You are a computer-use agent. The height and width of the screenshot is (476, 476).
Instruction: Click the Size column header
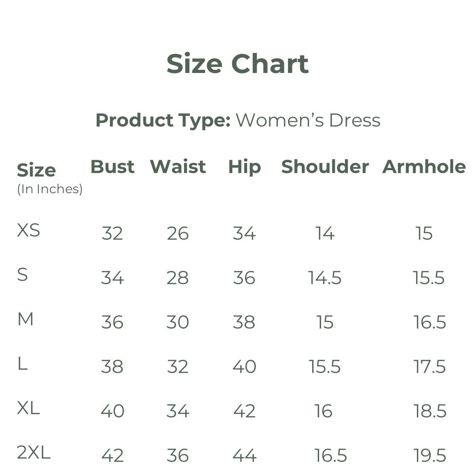click(x=36, y=171)
